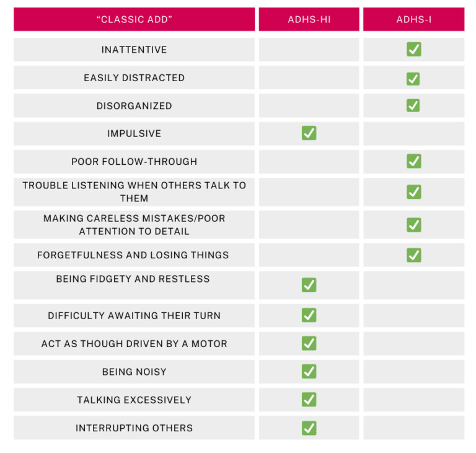Click the Impulsive symptom label

pyautogui.click(x=134, y=134)
